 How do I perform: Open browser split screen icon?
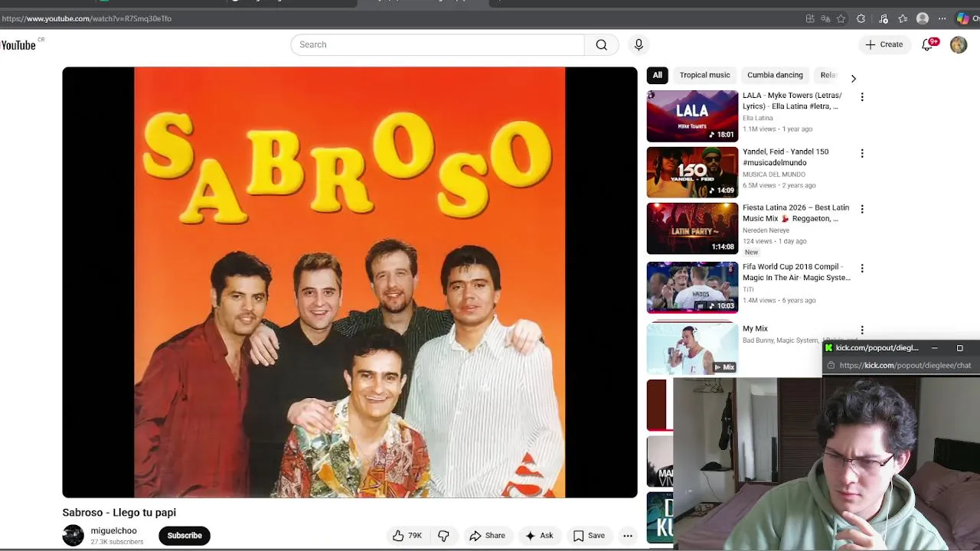[x=810, y=18]
